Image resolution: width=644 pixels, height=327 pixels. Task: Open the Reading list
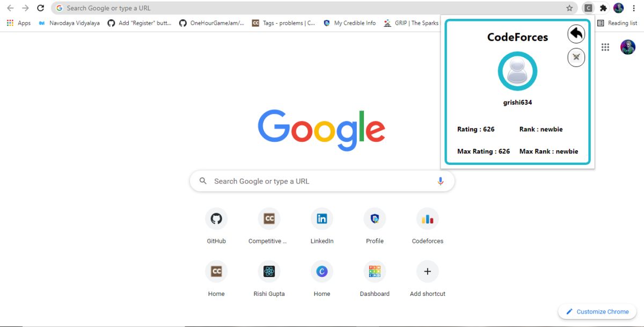pos(617,23)
